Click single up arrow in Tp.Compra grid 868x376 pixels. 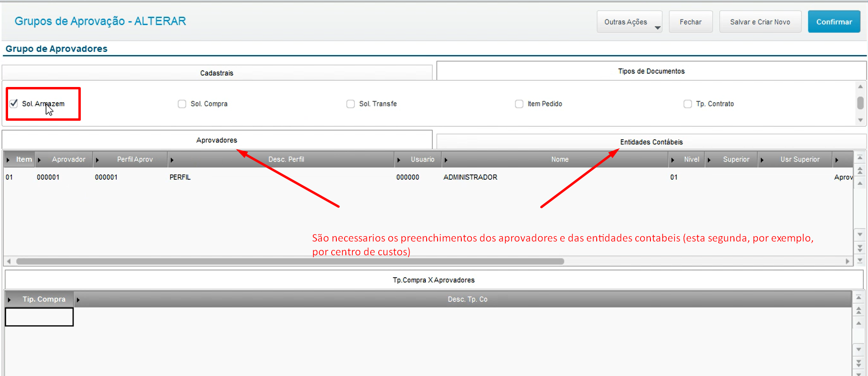point(858,323)
